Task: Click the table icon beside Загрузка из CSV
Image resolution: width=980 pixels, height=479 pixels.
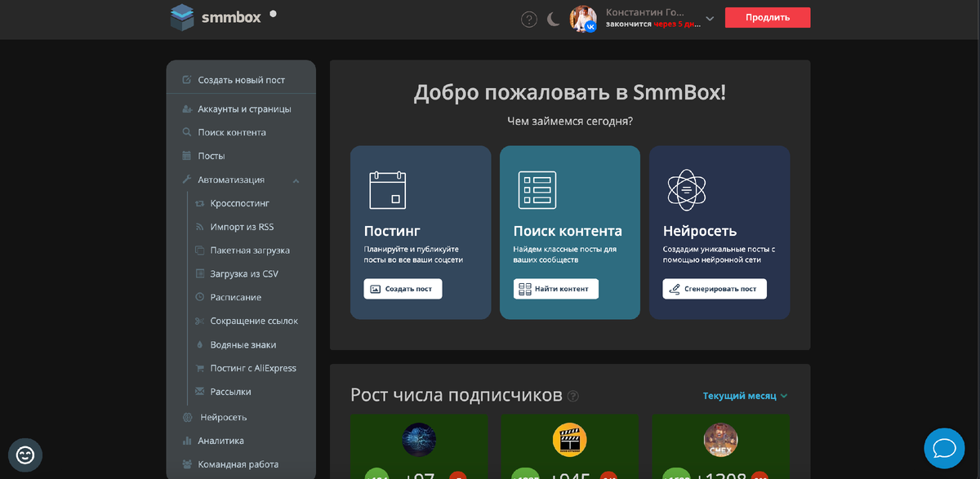Action: coord(200,274)
